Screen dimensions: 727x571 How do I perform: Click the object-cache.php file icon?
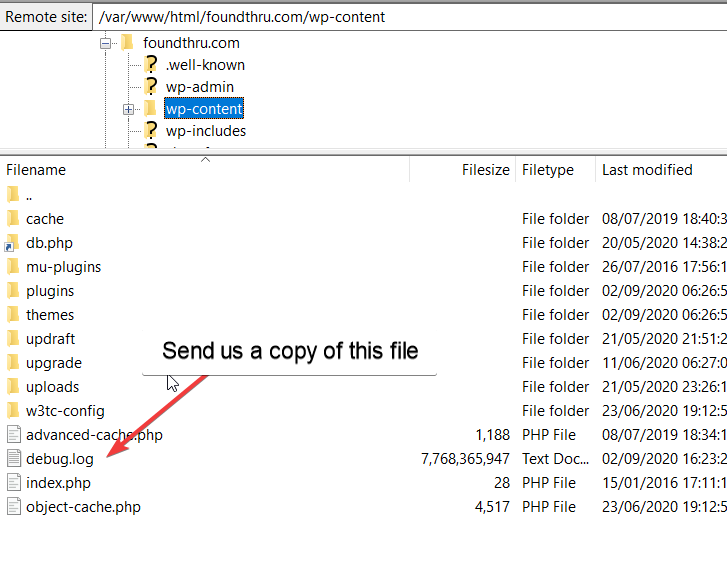point(14,507)
